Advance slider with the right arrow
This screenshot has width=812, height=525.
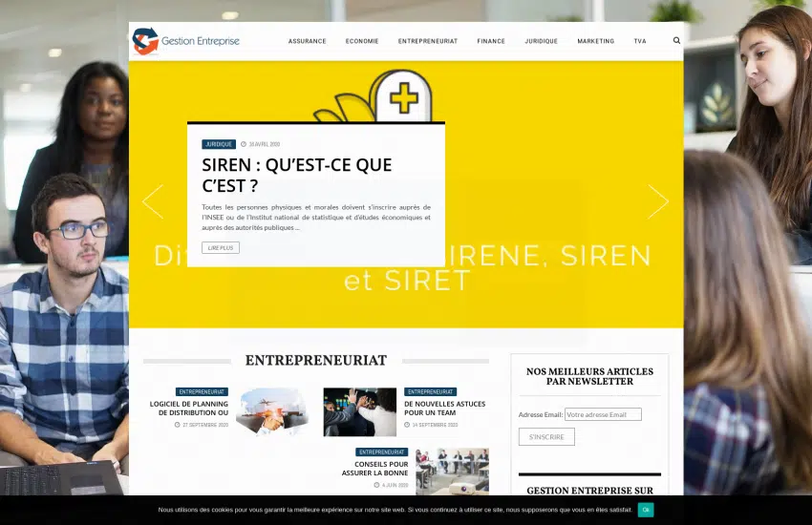(x=657, y=201)
